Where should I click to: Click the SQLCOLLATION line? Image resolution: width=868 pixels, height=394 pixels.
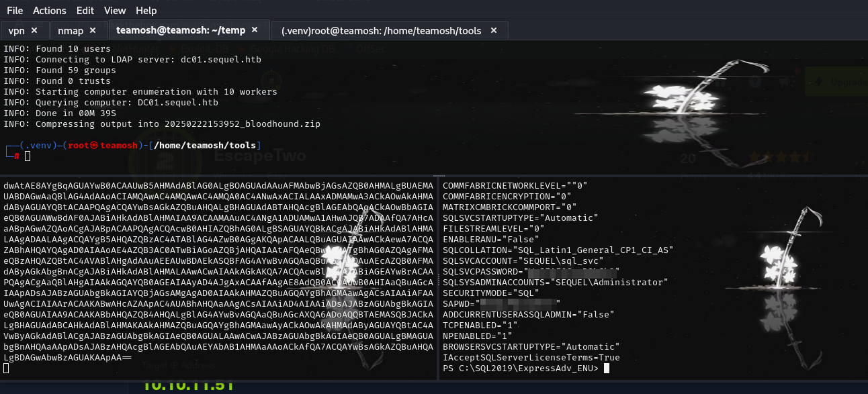point(558,249)
